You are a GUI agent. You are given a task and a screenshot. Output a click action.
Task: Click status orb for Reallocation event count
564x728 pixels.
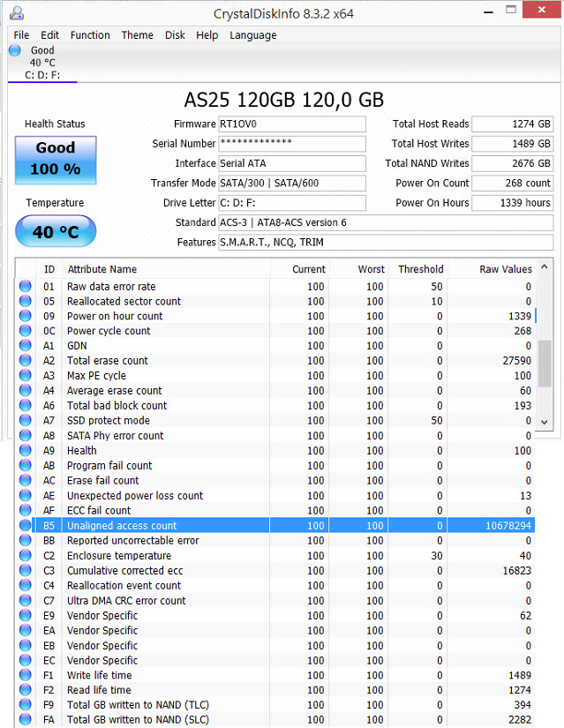tap(25, 585)
